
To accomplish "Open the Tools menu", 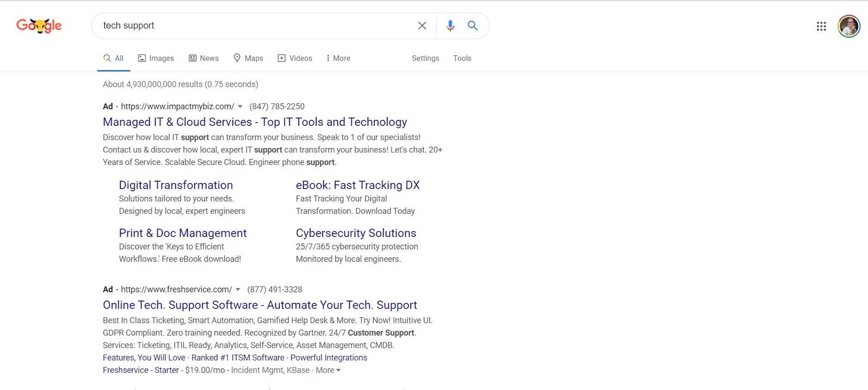I will [462, 58].
